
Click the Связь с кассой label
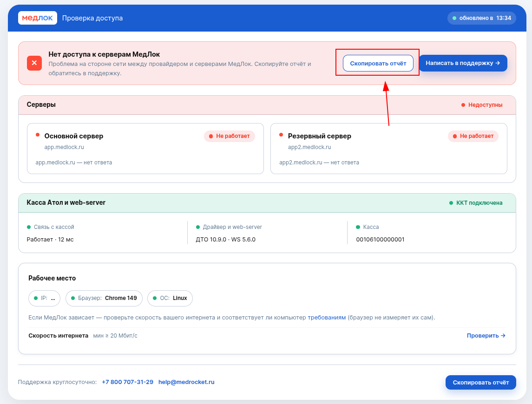point(54,227)
